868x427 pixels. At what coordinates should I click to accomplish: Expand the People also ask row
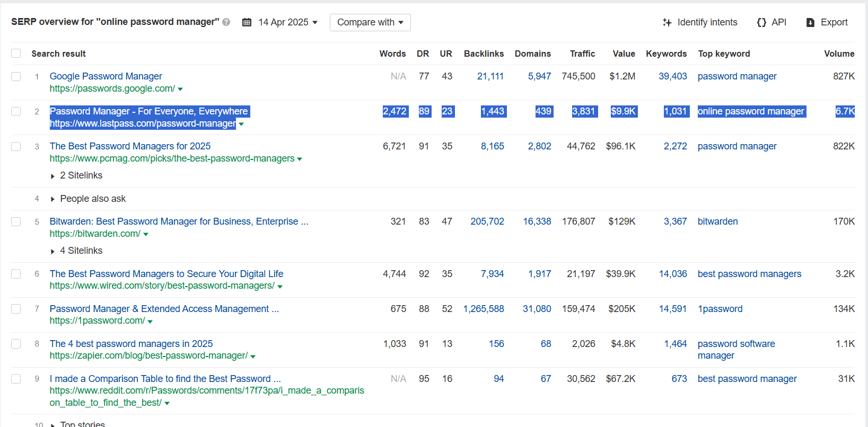88,199
